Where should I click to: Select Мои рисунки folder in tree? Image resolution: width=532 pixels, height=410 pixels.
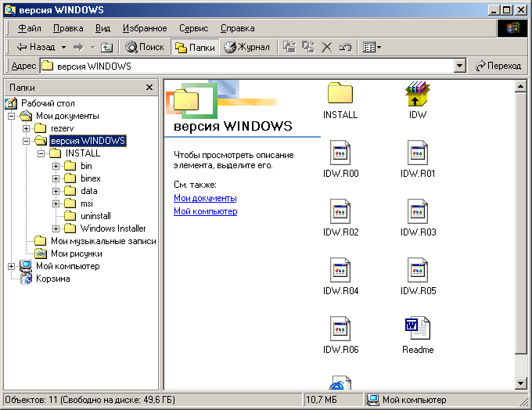pos(77,254)
